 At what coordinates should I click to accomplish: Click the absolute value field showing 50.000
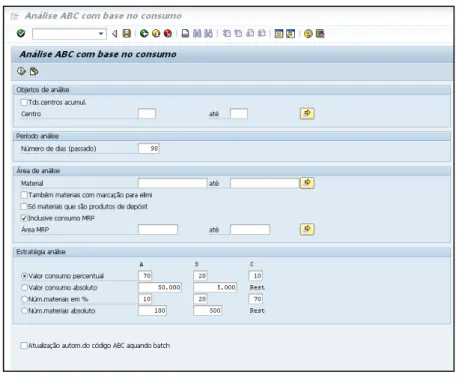[160, 287]
